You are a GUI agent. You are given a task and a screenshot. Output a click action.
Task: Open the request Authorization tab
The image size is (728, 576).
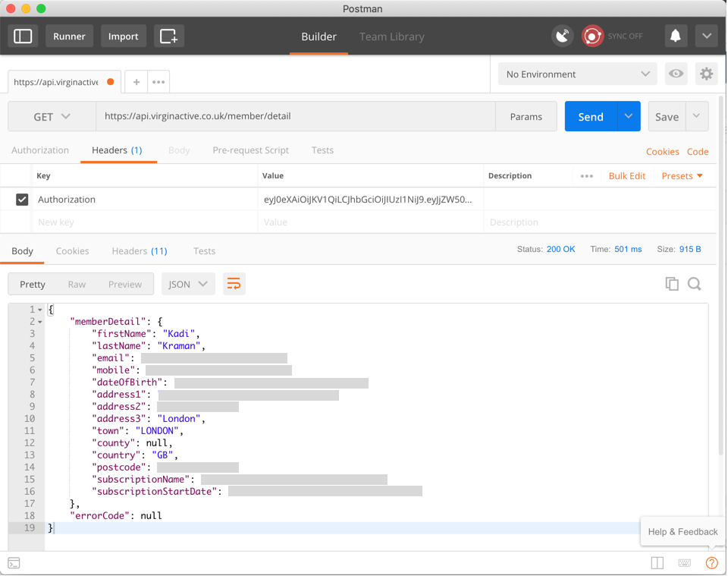tap(40, 150)
